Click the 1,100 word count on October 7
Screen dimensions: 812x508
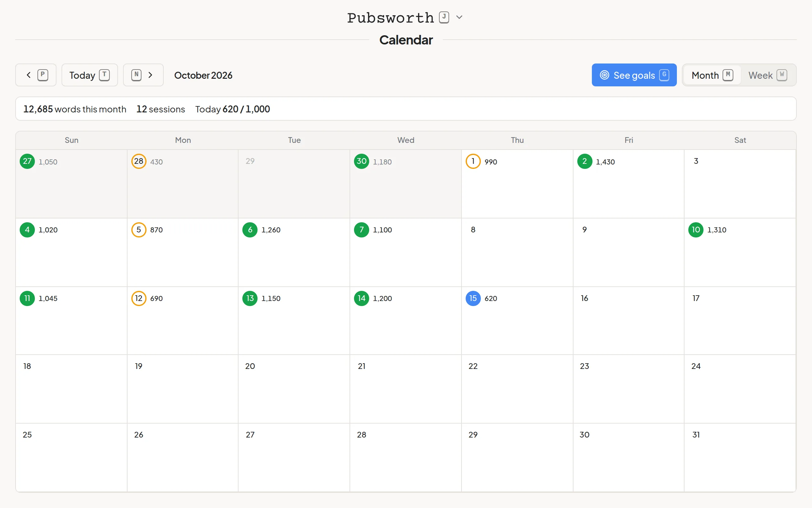point(382,230)
